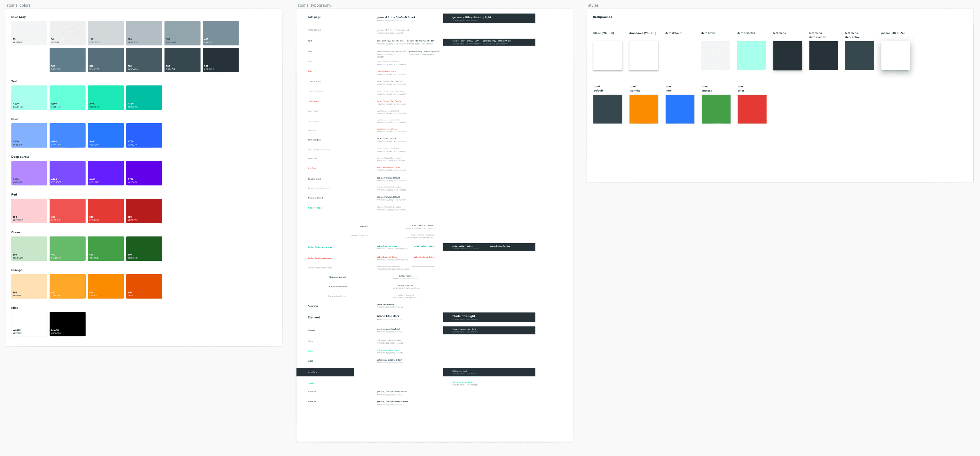Select the Teal A400 color swatch
The height and width of the screenshot is (456, 980).
point(106,98)
